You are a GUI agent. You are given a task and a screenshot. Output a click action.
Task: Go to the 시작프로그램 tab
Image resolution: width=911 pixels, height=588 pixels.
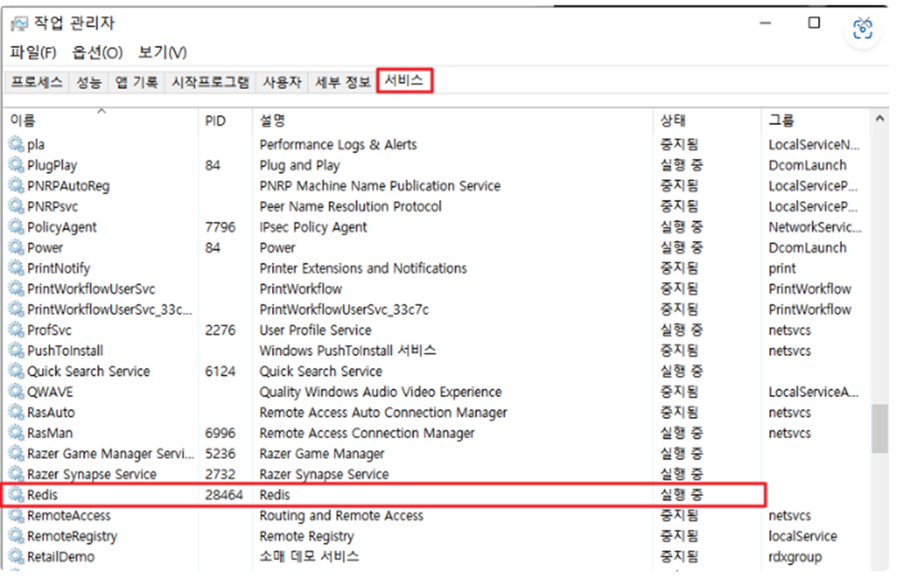(210, 82)
